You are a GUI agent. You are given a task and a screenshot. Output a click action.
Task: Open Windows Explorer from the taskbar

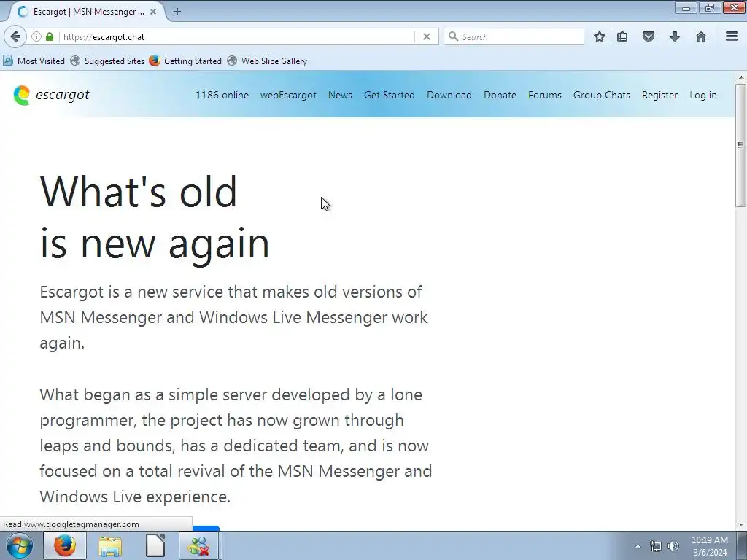[x=110, y=545]
